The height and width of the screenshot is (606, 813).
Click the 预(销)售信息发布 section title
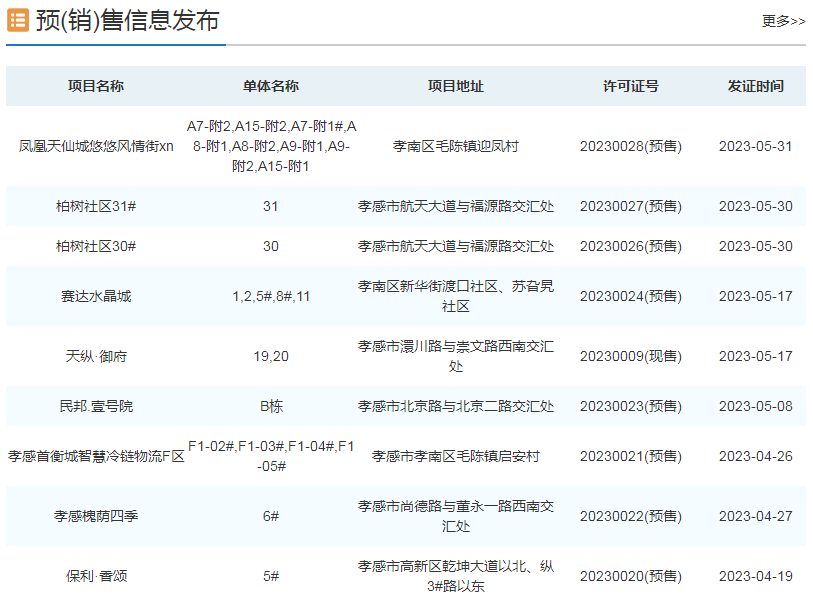tap(127, 20)
